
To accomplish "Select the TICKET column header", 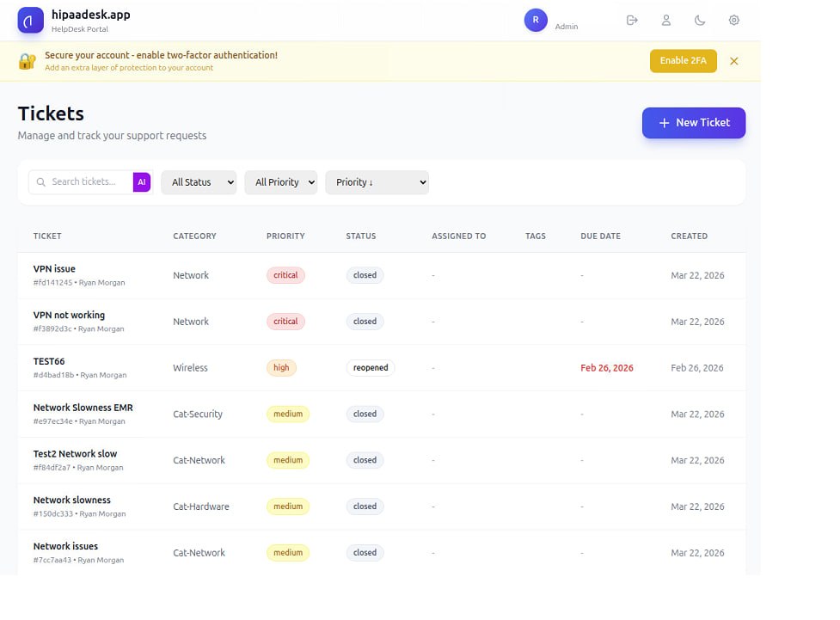I will (47, 236).
